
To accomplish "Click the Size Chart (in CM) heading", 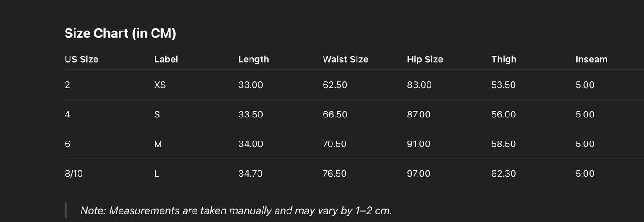I will click(x=120, y=33).
